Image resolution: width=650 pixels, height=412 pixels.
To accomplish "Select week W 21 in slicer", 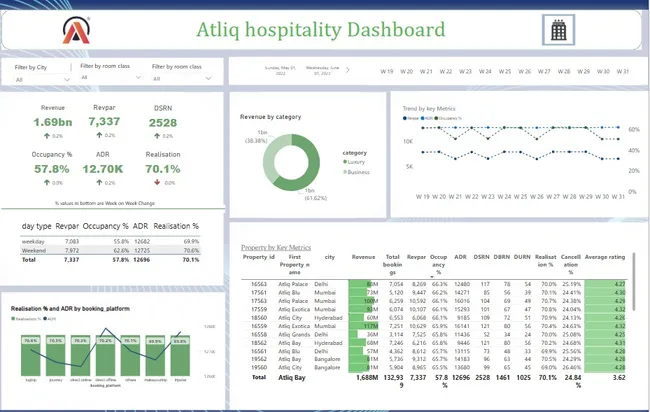I will [426, 71].
